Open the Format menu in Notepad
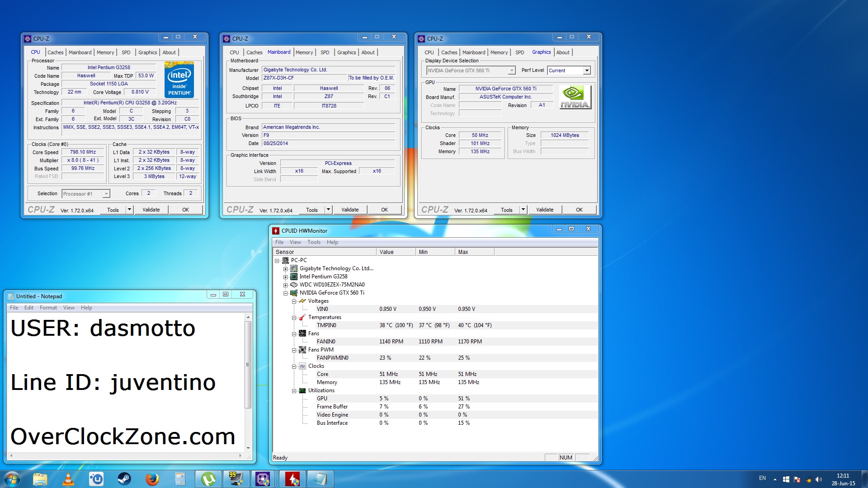The height and width of the screenshot is (488, 868). 48,308
